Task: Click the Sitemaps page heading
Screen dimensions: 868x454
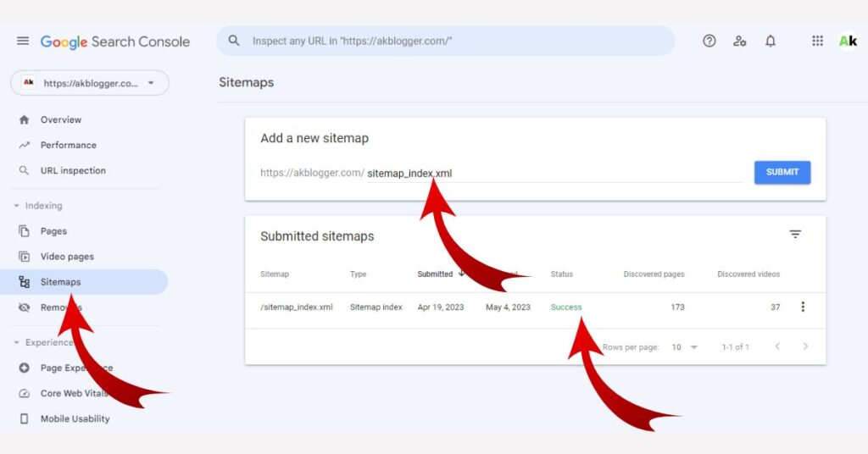Action: pyautogui.click(x=247, y=82)
